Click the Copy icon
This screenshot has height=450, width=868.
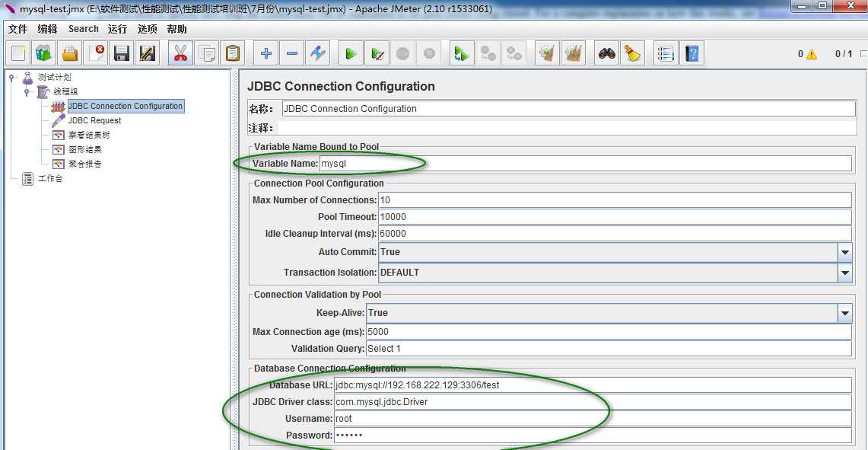click(x=207, y=53)
